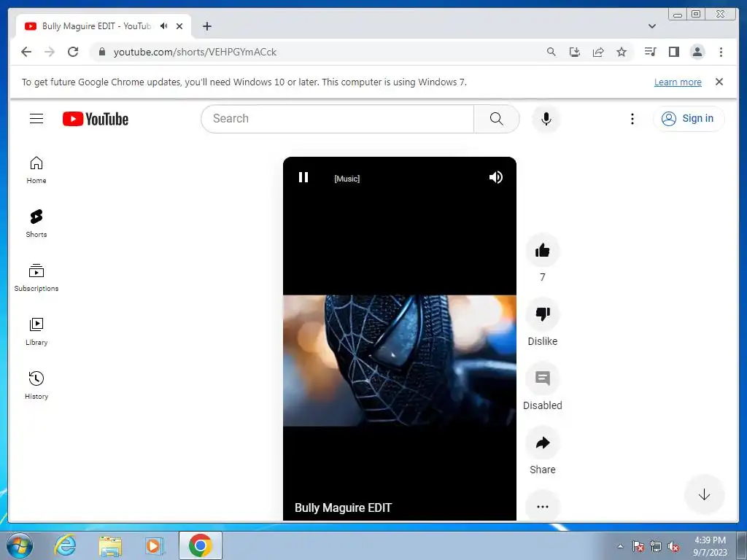Open Chrome media controls icon
The image size is (747, 560).
(x=650, y=52)
